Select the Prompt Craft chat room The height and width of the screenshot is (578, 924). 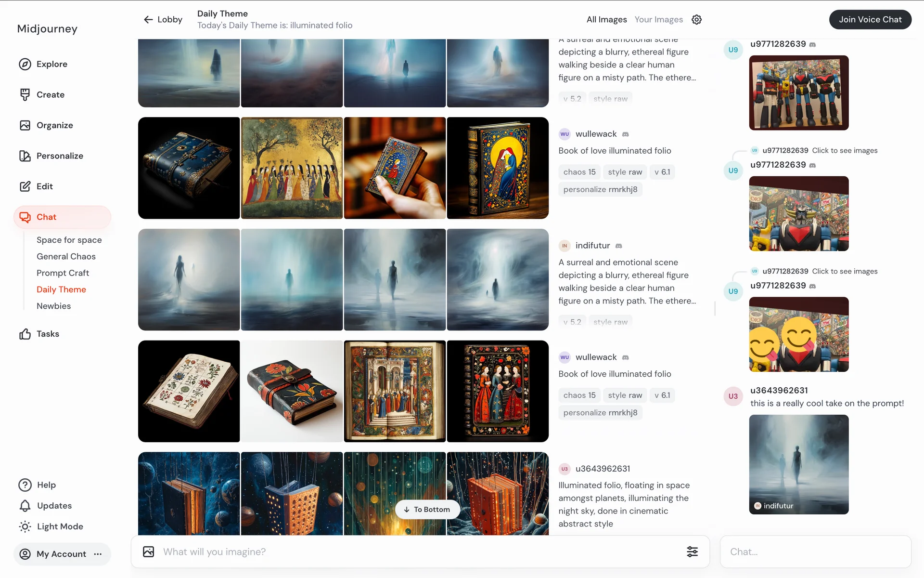click(x=63, y=273)
